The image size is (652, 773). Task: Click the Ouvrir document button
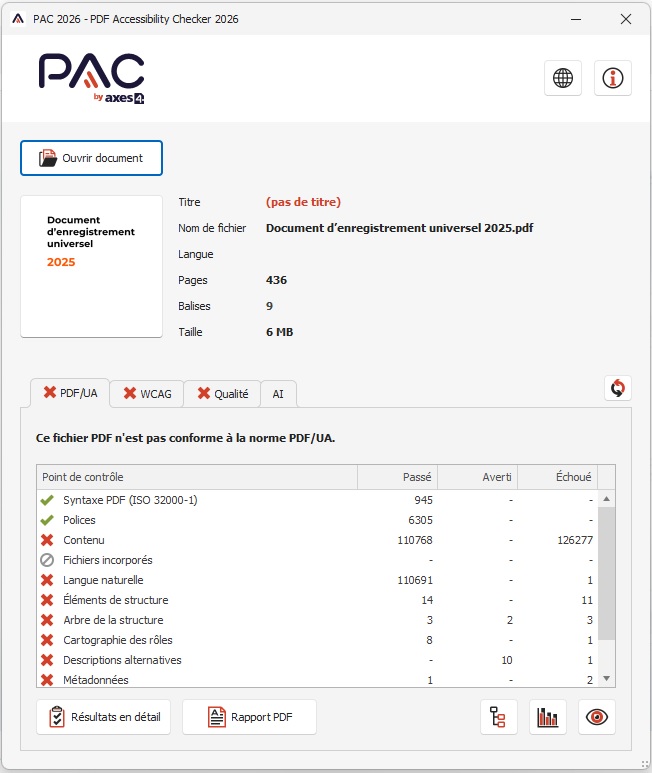[x=91, y=158]
